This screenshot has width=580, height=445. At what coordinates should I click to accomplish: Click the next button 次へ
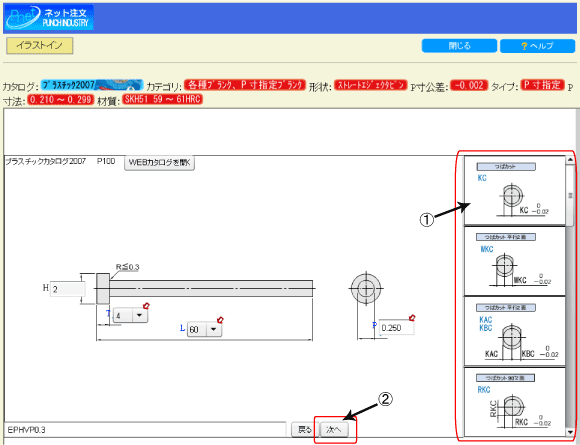coord(334,429)
